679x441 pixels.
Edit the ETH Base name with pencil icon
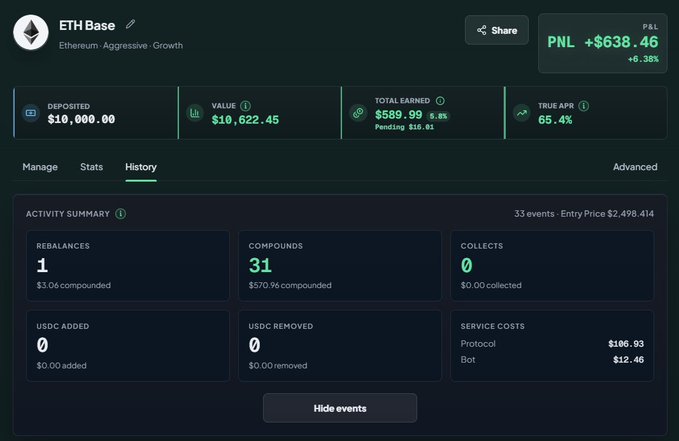pos(130,25)
